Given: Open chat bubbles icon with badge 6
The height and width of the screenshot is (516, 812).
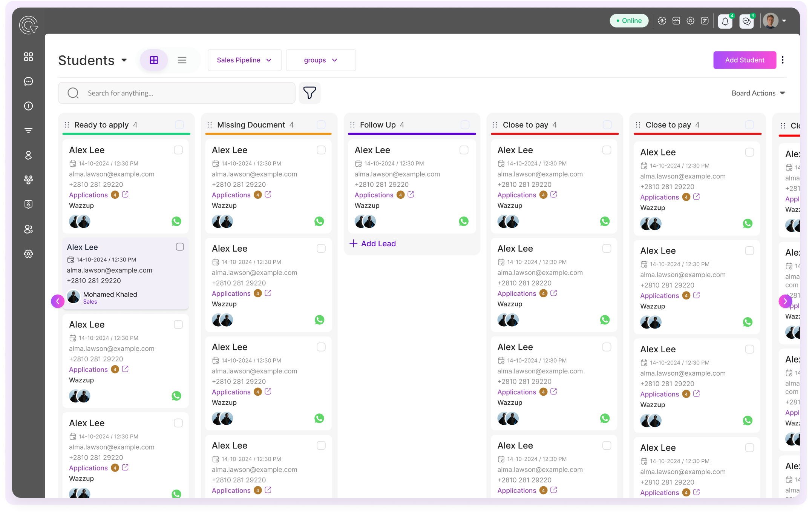Looking at the screenshot, I should click(746, 21).
